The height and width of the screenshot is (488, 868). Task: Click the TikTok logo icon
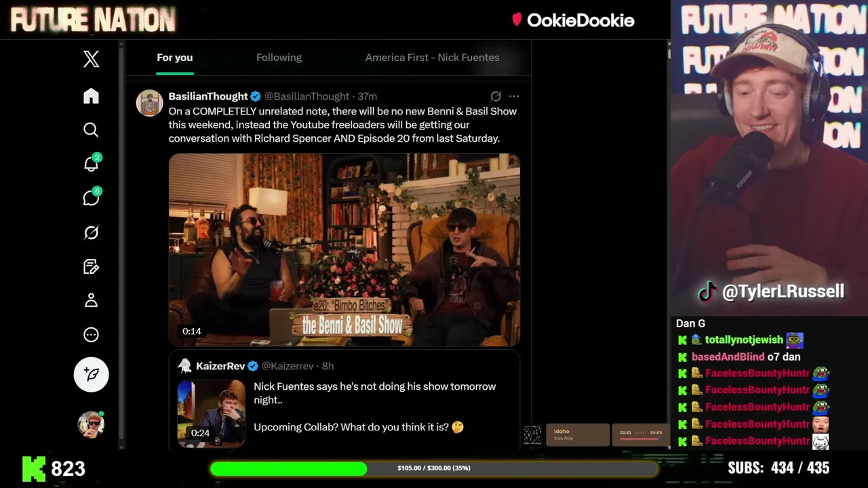(707, 291)
